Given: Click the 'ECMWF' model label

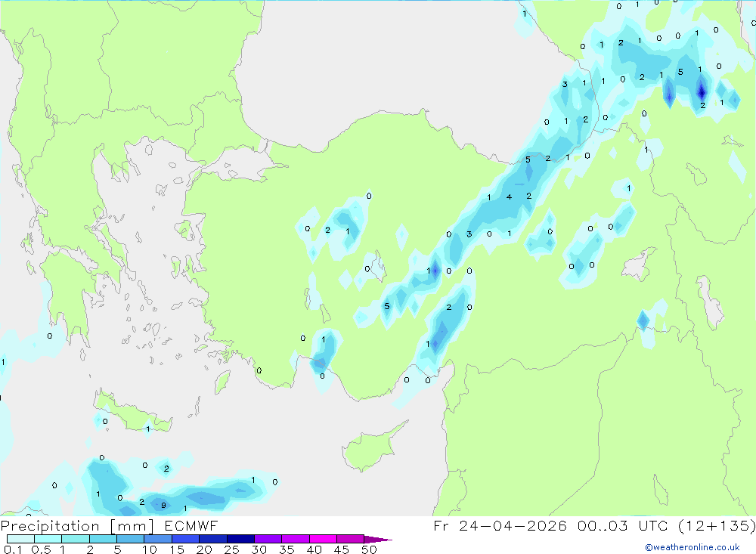Looking at the screenshot, I should [191, 525].
